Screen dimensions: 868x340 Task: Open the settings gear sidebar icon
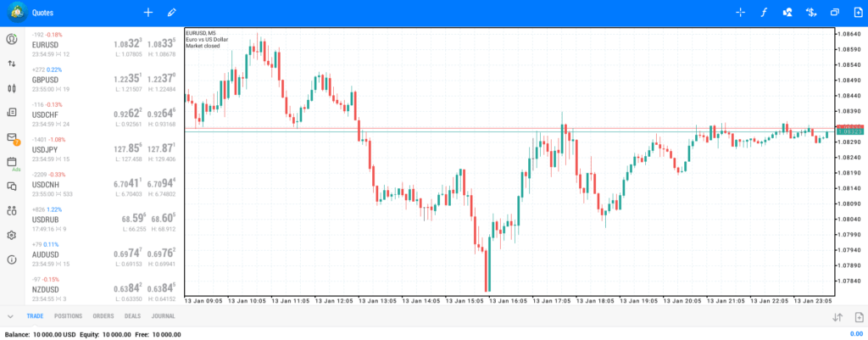click(12, 235)
